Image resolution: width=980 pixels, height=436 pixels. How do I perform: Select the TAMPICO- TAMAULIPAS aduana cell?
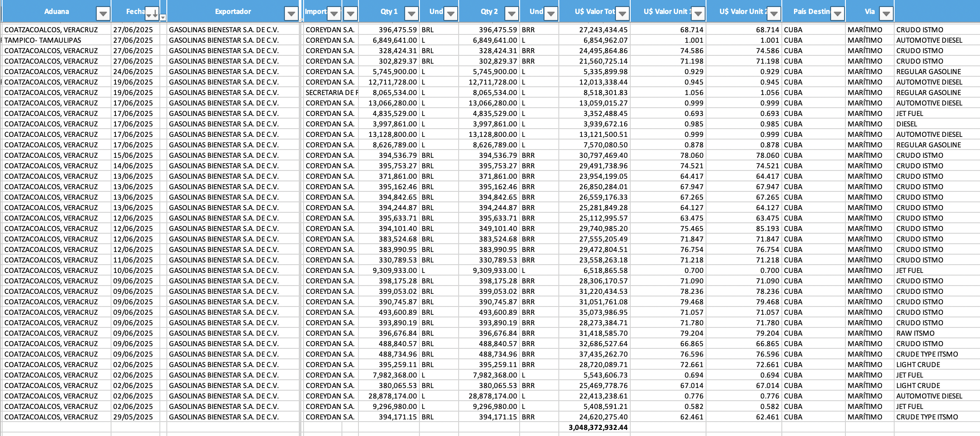(43, 40)
